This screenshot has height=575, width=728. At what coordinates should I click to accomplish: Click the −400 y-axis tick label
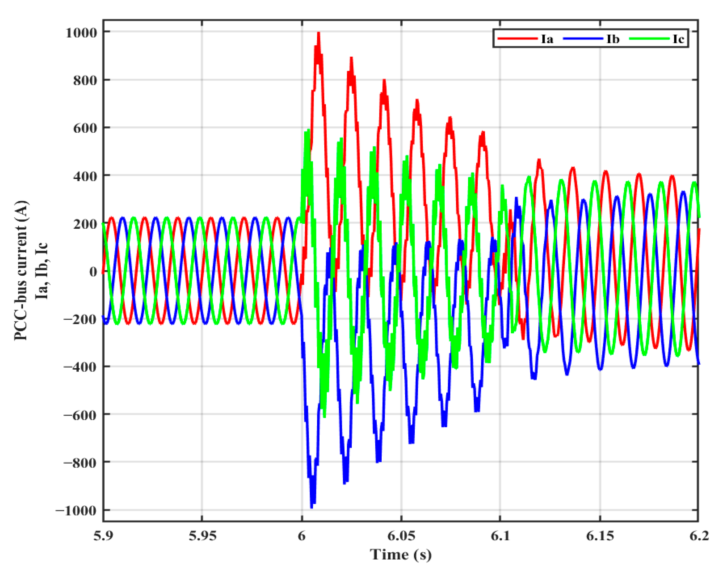tap(80, 367)
